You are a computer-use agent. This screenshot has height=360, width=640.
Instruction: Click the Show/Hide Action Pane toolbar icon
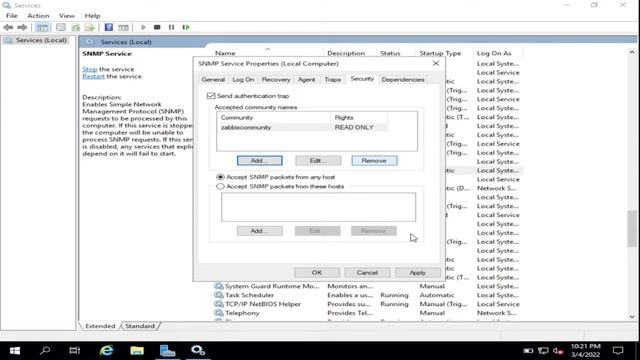pyautogui.click(x=123, y=27)
